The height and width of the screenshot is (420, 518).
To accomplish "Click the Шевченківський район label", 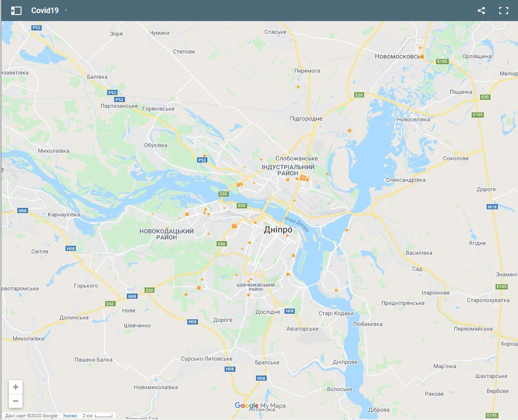I will coord(255,287).
